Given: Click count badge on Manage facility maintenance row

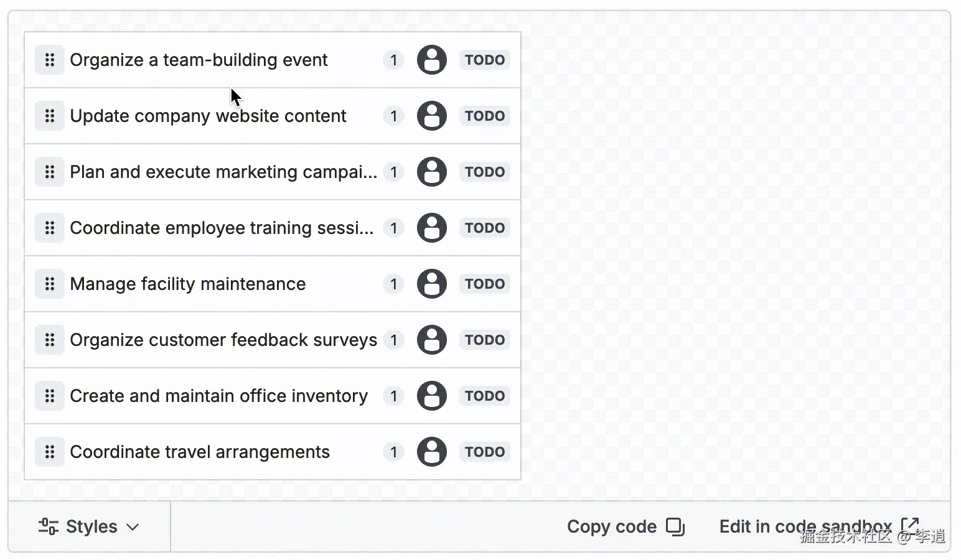Looking at the screenshot, I should point(393,284).
